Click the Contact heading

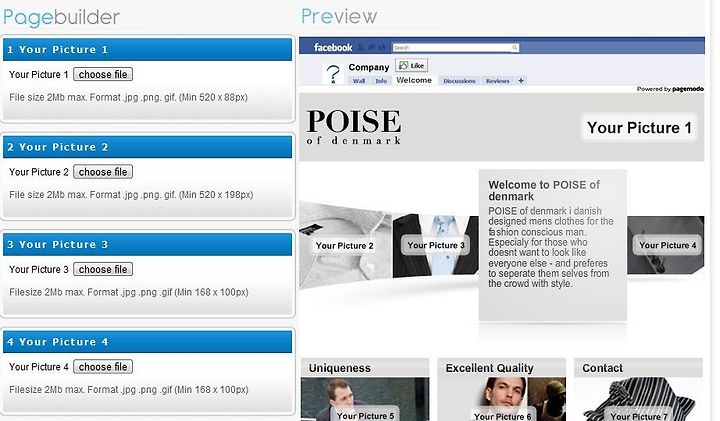[x=602, y=368]
